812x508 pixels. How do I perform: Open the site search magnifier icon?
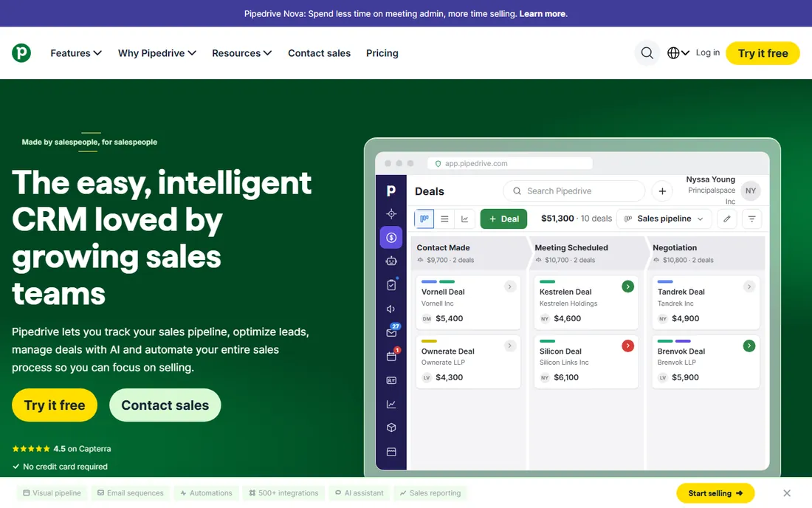647,53
